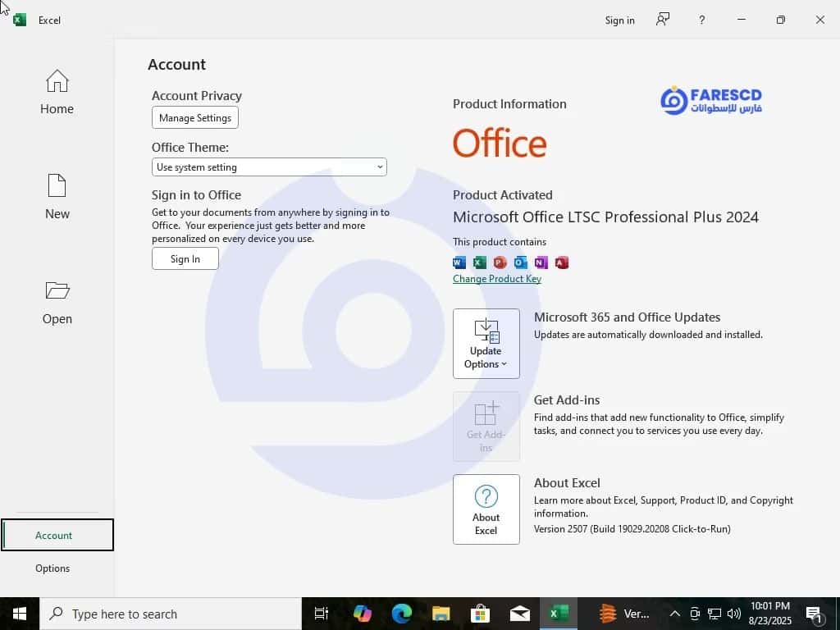The image size is (840, 630).
Task: Click the Change Product Key link
Action: pyautogui.click(x=497, y=279)
